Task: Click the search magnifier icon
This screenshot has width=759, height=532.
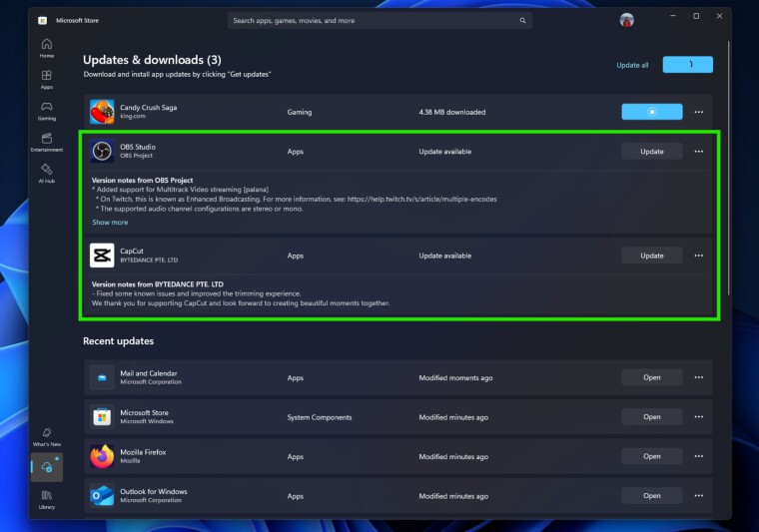Action: tap(522, 20)
